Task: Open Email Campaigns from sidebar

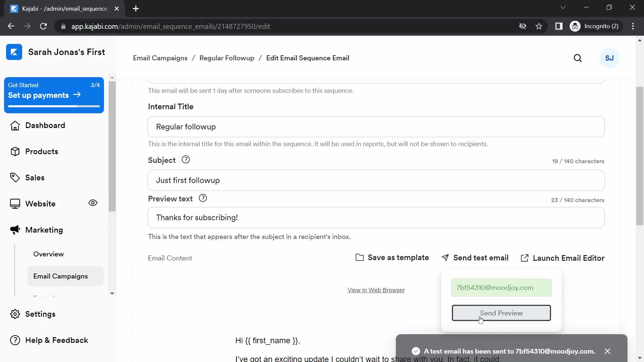Action: pos(61,276)
